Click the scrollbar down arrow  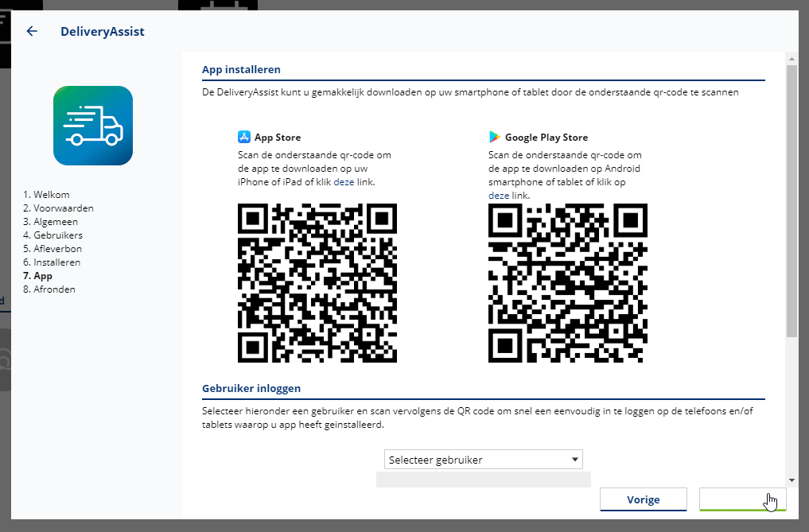pos(791,480)
